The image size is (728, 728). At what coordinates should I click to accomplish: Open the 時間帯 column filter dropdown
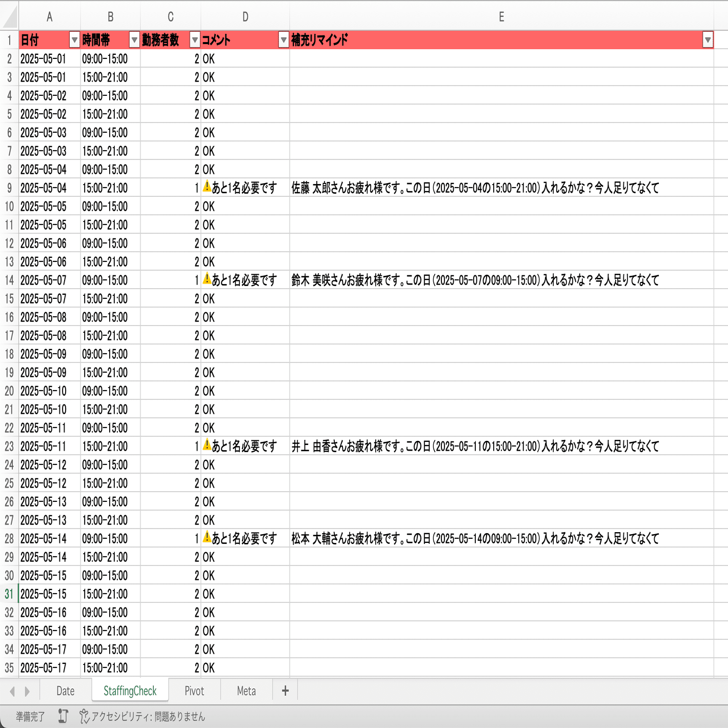point(134,39)
